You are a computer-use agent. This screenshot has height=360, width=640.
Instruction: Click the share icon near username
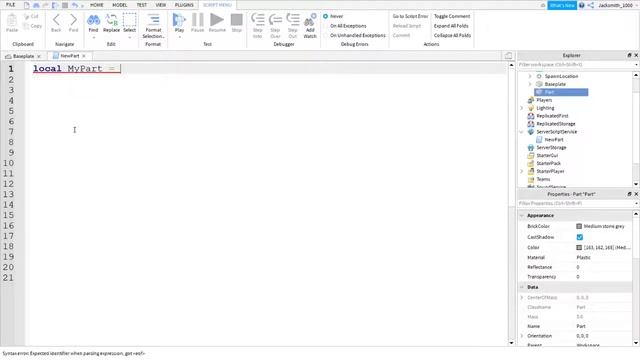(x=591, y=5)
